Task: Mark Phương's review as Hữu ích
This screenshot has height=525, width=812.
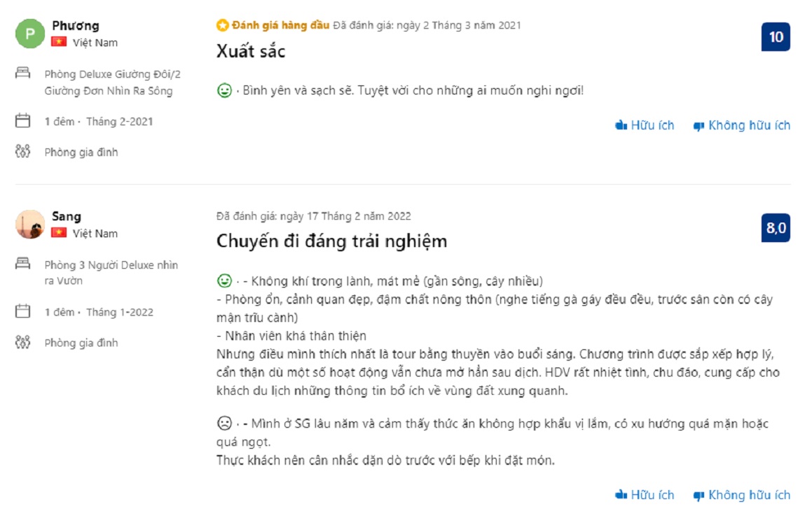Action: coord(645,125)
